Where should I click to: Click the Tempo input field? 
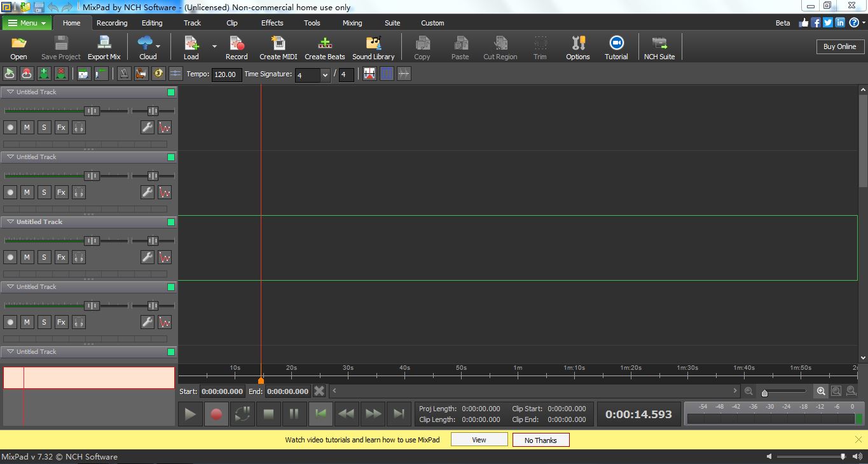(x=226, y=74)
